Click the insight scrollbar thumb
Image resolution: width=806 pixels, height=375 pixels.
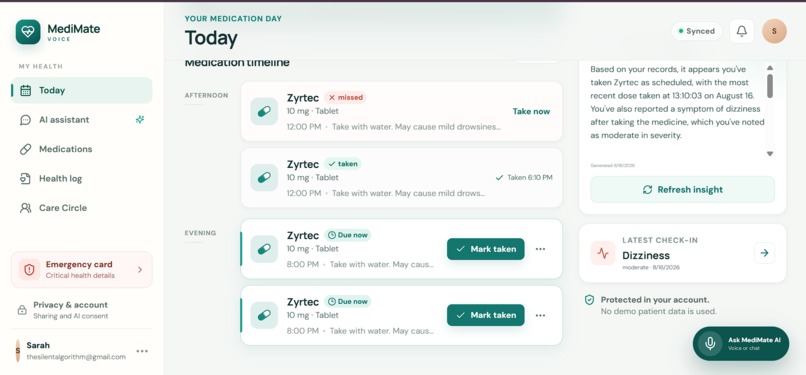pyautogui.click(x=770, y=86)
